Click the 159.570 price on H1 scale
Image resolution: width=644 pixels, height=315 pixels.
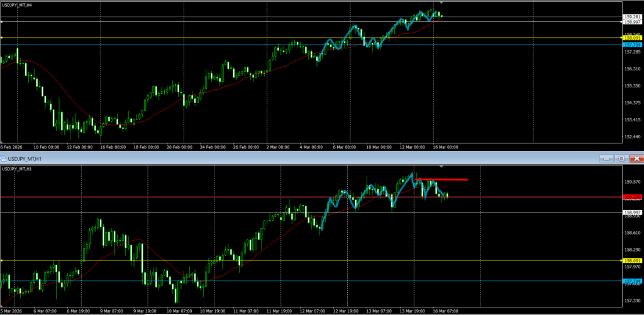pos(632,182)
